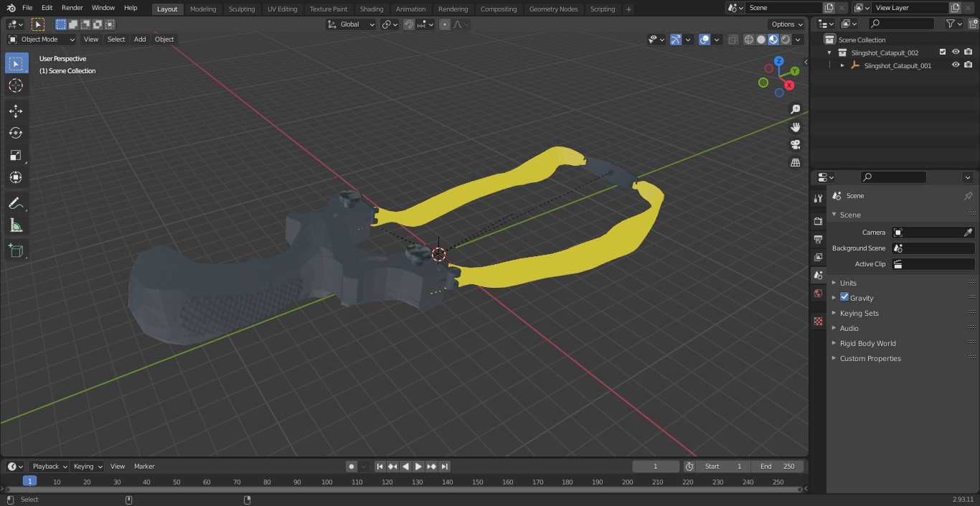Select the Annotate tool
The image size is (980, 506).
click(16, 203)
